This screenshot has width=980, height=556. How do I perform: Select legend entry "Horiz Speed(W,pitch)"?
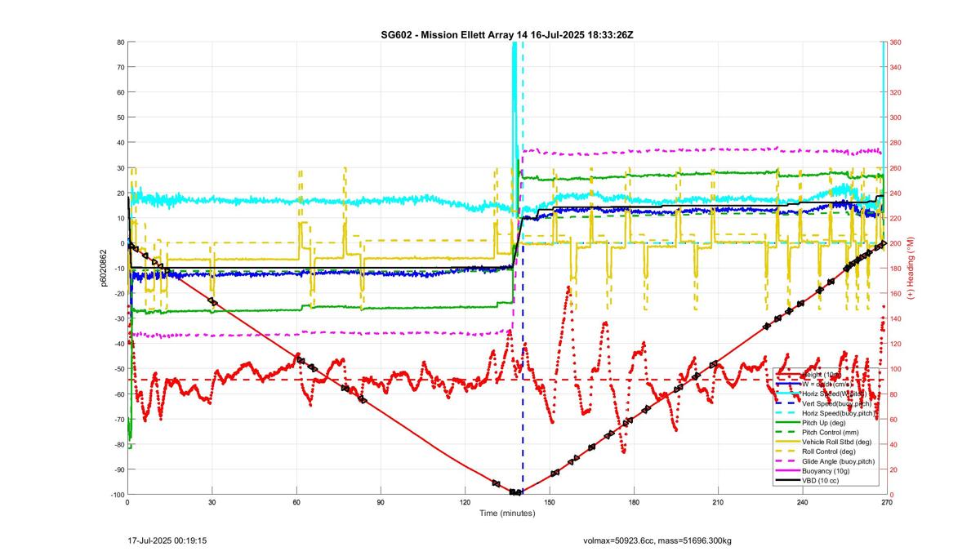click(835, 394)
